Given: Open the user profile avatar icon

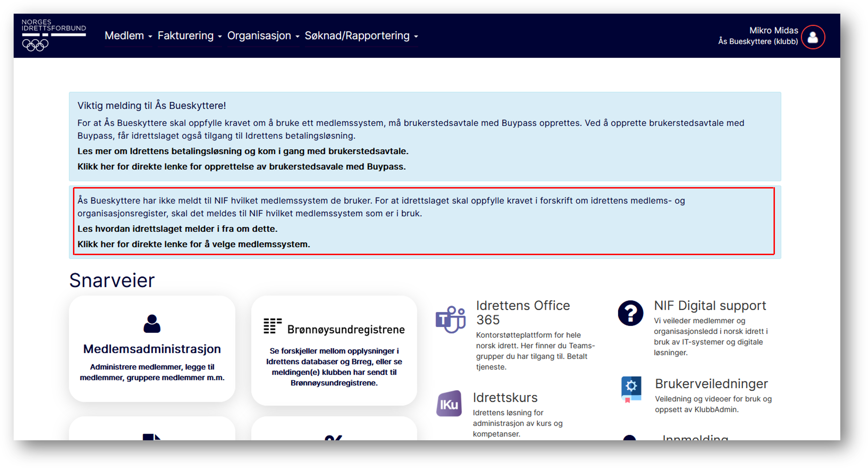Looking at the screenshot, I should 812,37.
